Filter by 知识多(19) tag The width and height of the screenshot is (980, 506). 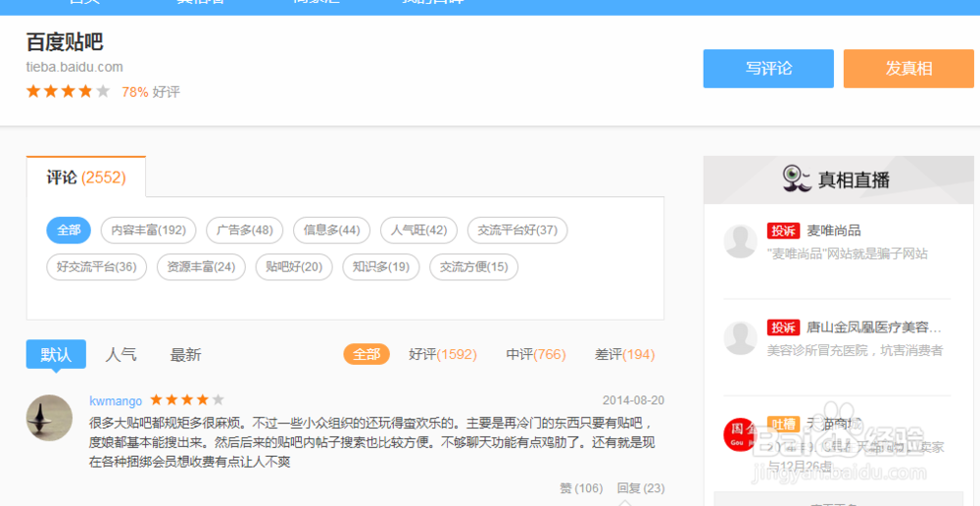(381, 267)
